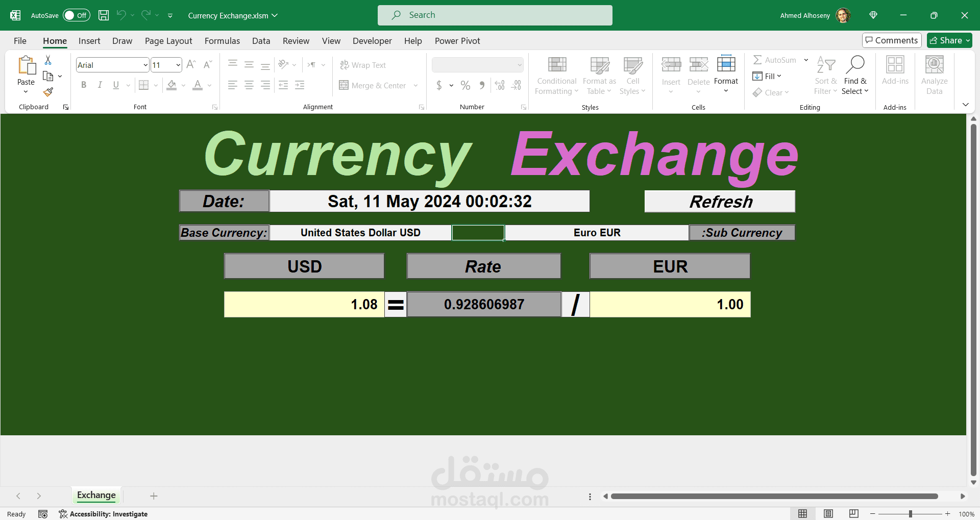Click the Percent Style icon
980x520 pixels.
pyautogui.click(x=465, y=85)
